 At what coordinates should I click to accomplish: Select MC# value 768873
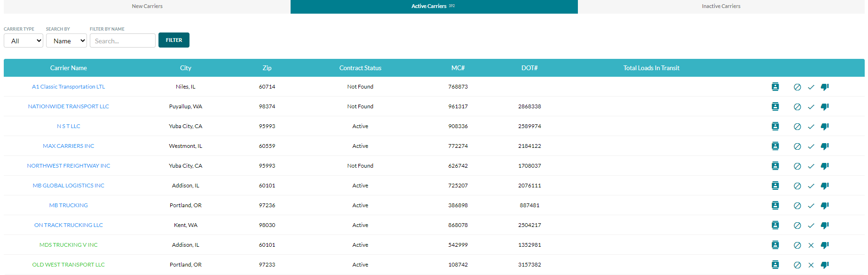(458, 87)
